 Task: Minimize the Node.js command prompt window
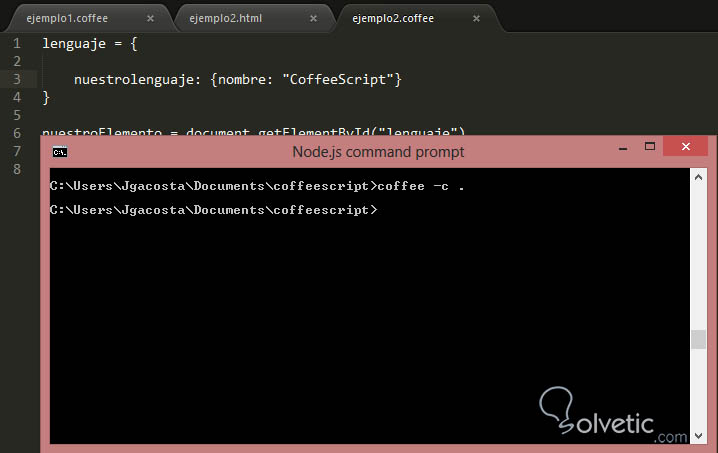(x=623, y=147)
